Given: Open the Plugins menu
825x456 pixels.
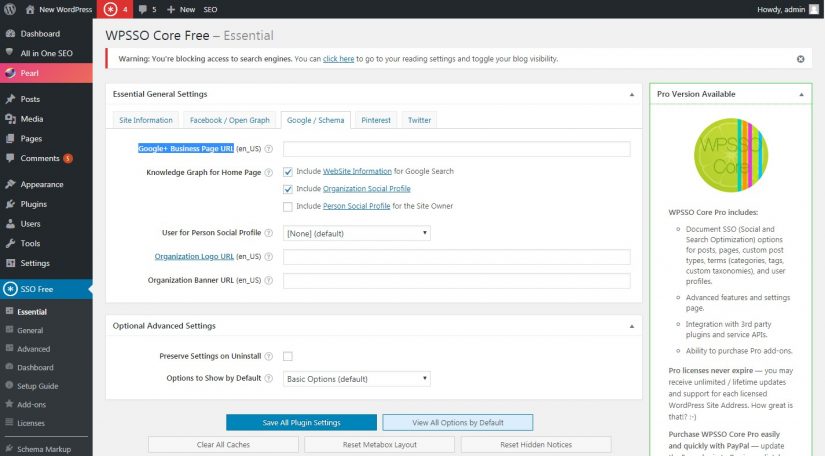Looking at the screenshot, I should point(46,204).
